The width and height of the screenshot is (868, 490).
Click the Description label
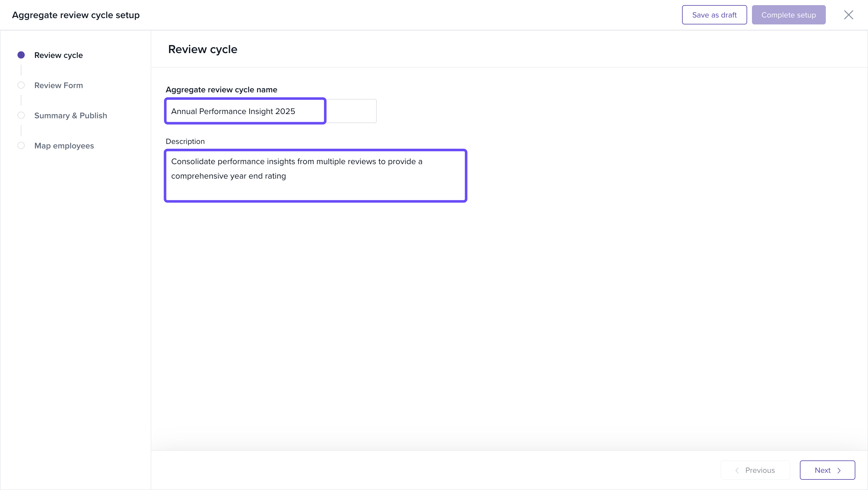point(185,141)
